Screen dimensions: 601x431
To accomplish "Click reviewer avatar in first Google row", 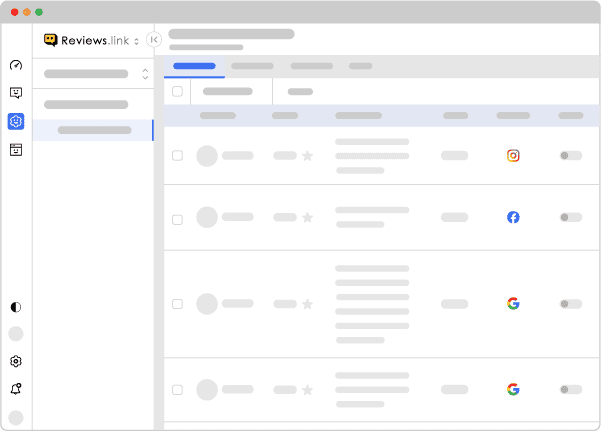I will tap(207, 304).
